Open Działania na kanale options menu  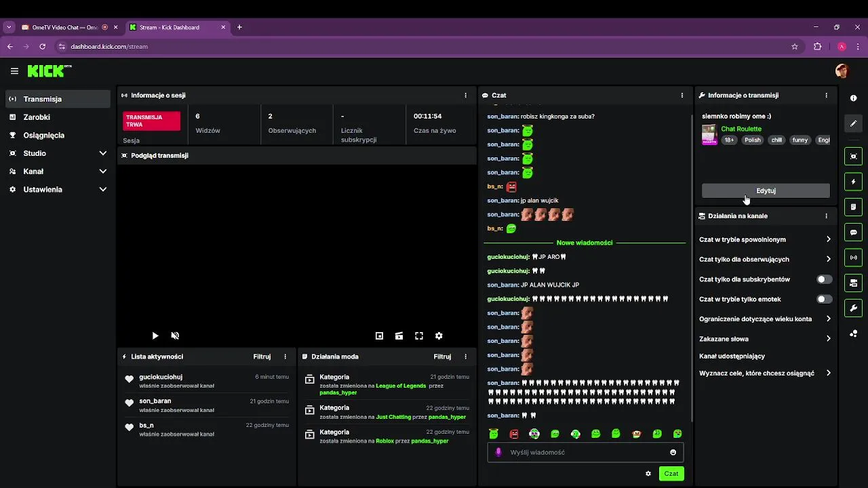coord(826,216)
